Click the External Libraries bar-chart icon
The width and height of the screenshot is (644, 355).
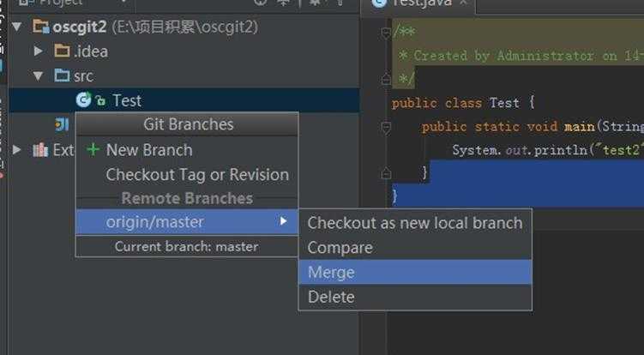(x=40, y=150)
